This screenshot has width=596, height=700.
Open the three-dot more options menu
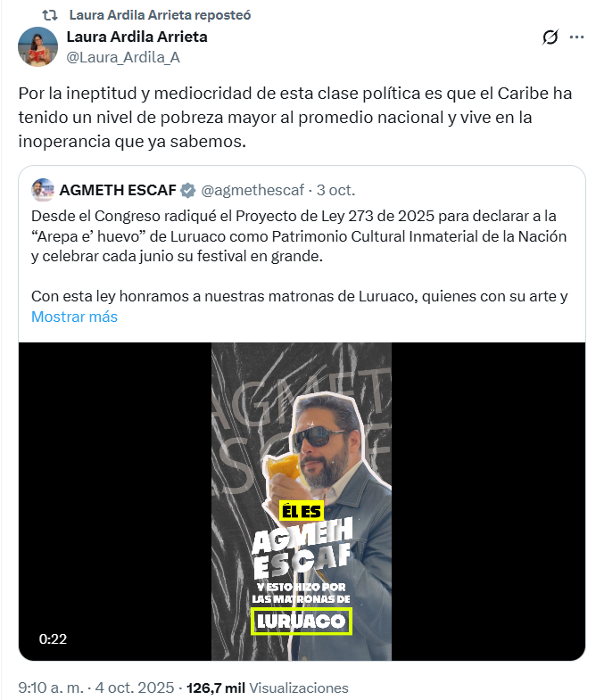pos(576,37)
